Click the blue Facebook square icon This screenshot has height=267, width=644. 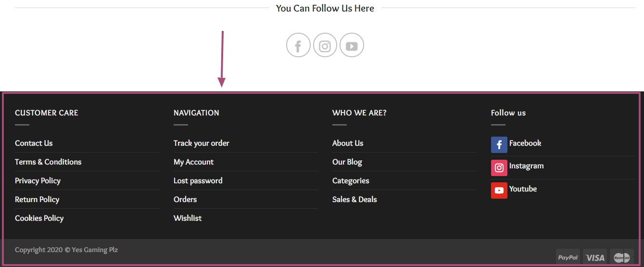coord(499,145)
